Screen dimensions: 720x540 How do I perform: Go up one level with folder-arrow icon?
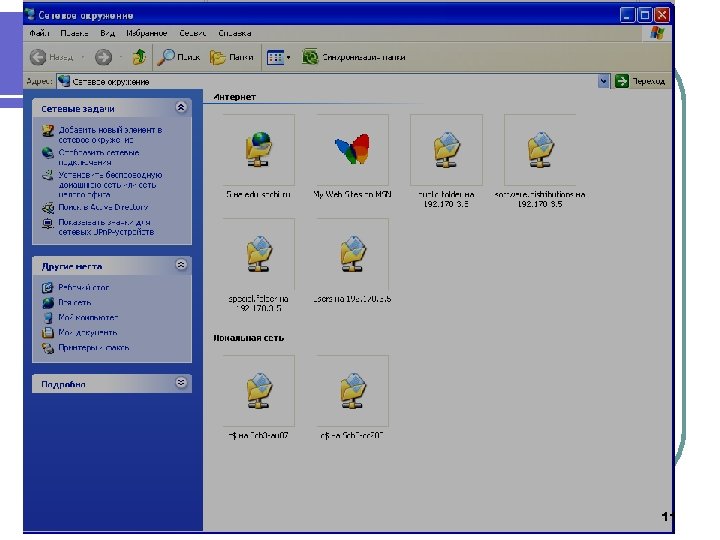tap(139, 57)
